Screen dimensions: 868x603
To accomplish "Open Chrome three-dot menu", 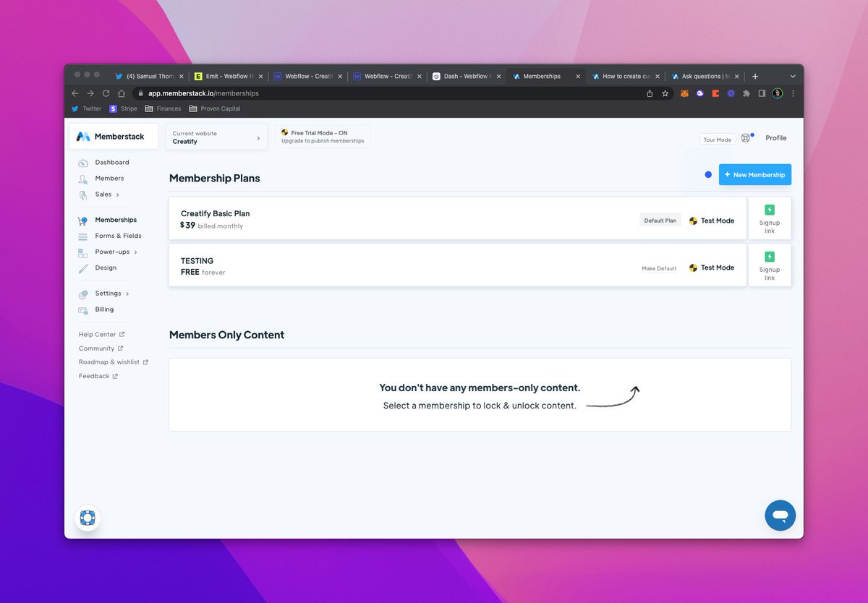I will [793, 93].
